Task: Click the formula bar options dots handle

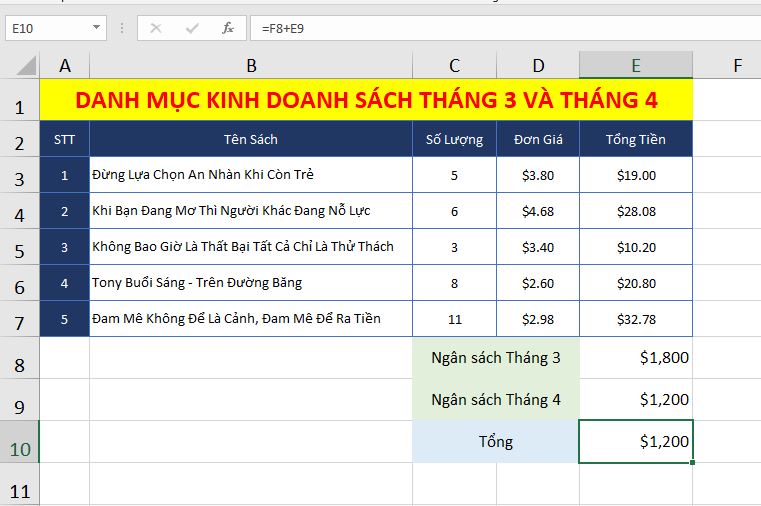Action: pos(122,28)
